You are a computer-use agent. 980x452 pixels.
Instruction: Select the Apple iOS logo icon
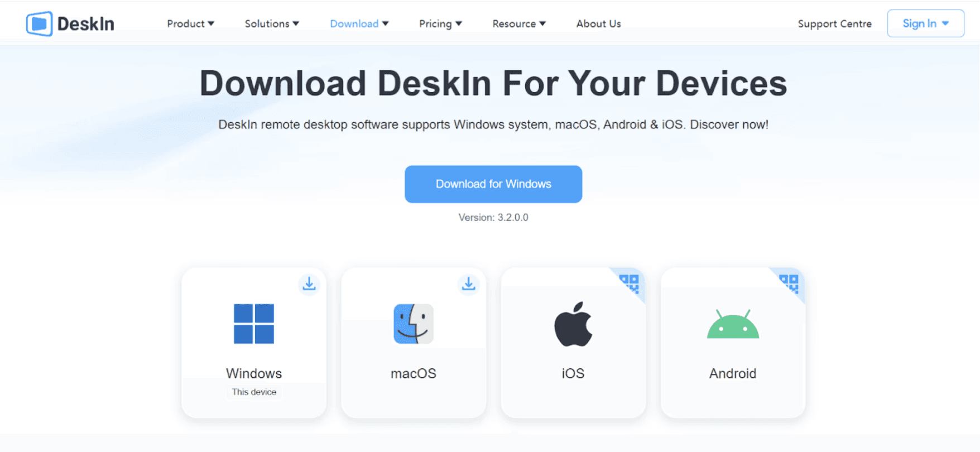pyautogui.click(x=573, y=324)
